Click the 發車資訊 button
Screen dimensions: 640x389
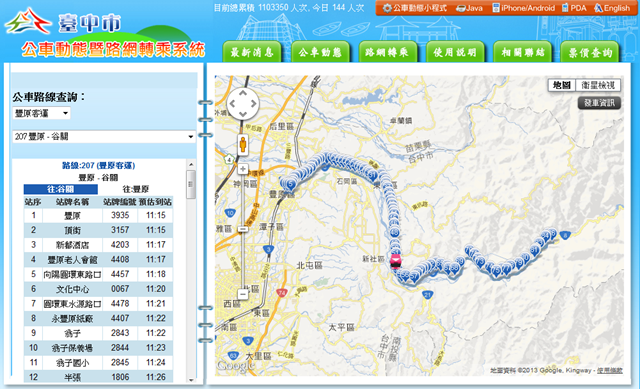(x=599, y=103)
